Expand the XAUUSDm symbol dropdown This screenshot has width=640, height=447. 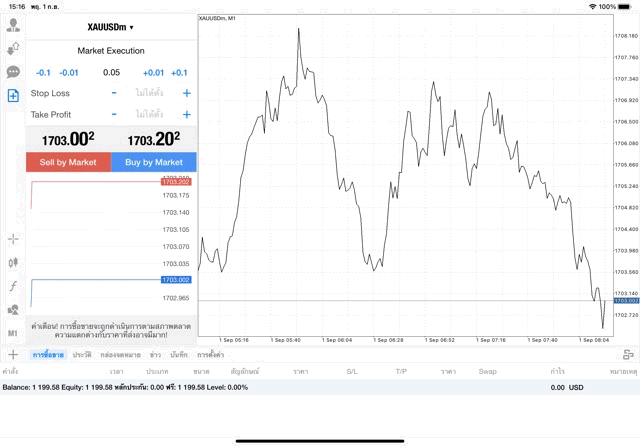click(x=110, y=27)
